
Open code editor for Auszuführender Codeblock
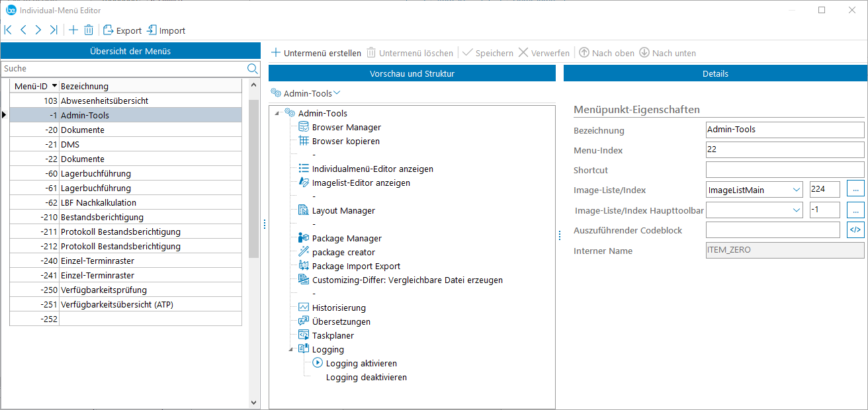click(855, 230)
